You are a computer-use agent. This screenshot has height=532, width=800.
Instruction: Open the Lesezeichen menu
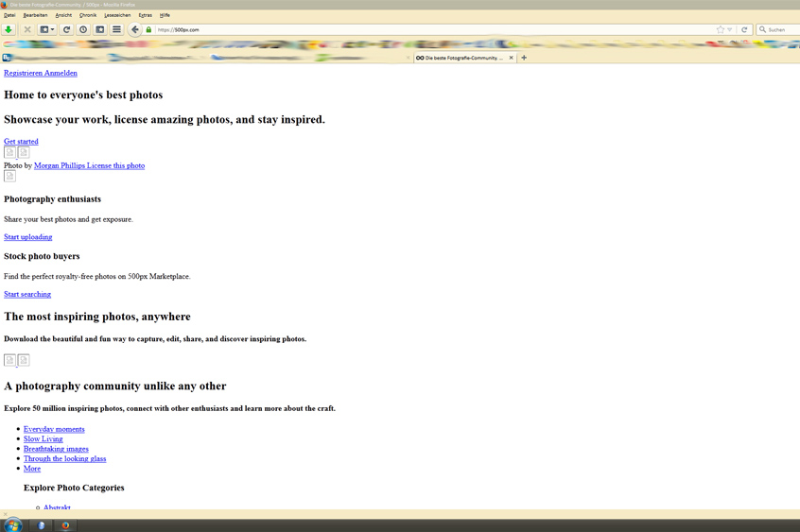117,15
